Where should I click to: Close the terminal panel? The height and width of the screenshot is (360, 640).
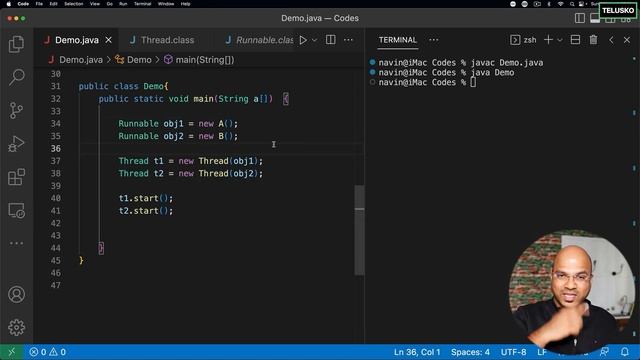tap(627, 40)
